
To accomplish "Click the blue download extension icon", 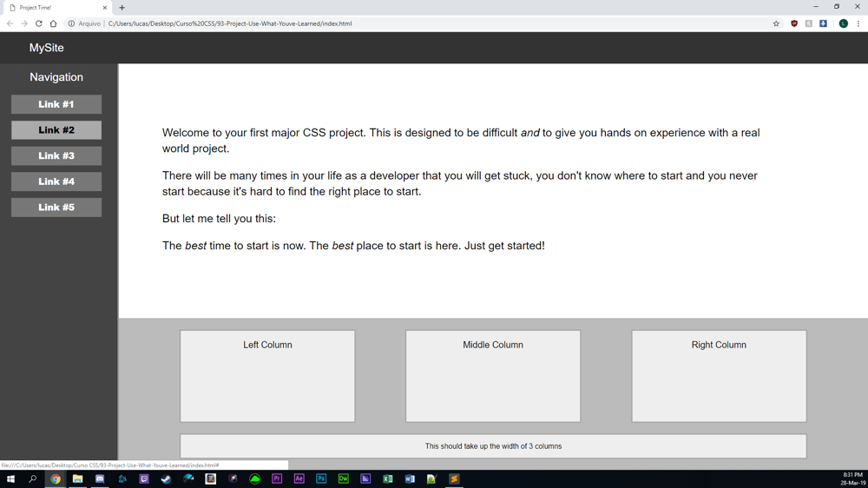I will pyautogui.click(x=823, y=23).
